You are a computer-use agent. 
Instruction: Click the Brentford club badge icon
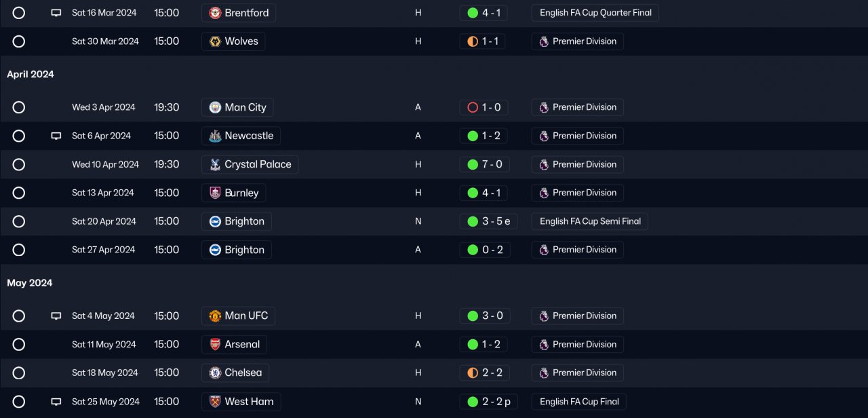click(x=215, y=13)
